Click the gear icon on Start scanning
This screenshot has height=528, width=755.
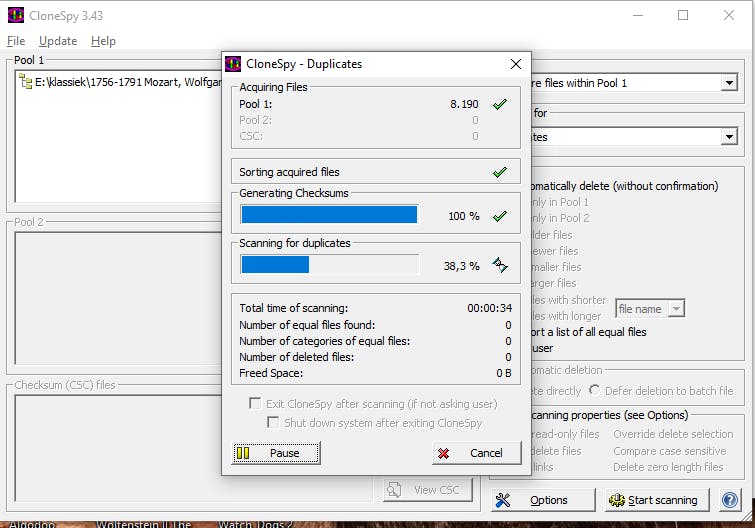click(x=617, y=500)
